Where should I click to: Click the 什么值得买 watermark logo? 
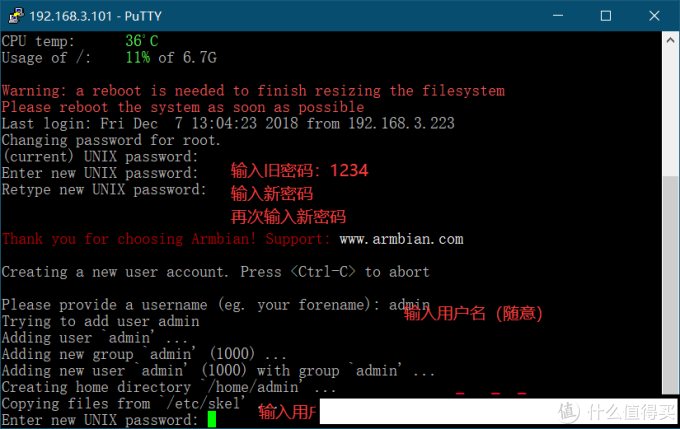coord(618,411)
